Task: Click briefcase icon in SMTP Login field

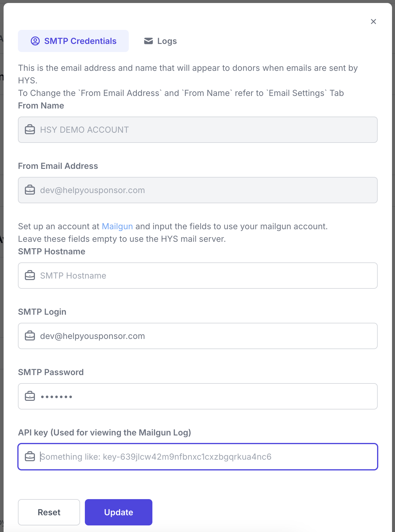Action: coord(30,336)
